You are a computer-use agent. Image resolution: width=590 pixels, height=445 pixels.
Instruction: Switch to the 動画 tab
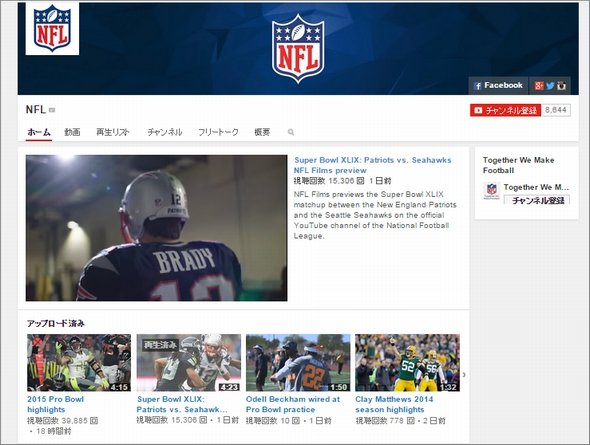point(72,132)
